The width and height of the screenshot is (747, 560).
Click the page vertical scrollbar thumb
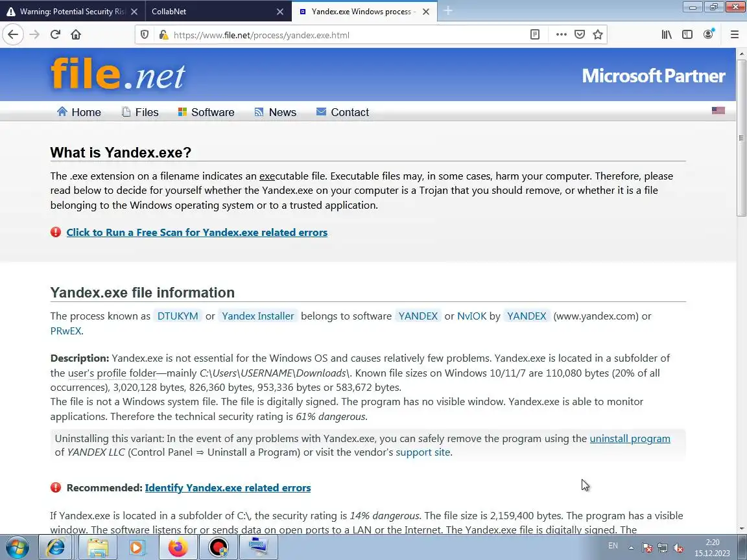[x=741, y=138]
